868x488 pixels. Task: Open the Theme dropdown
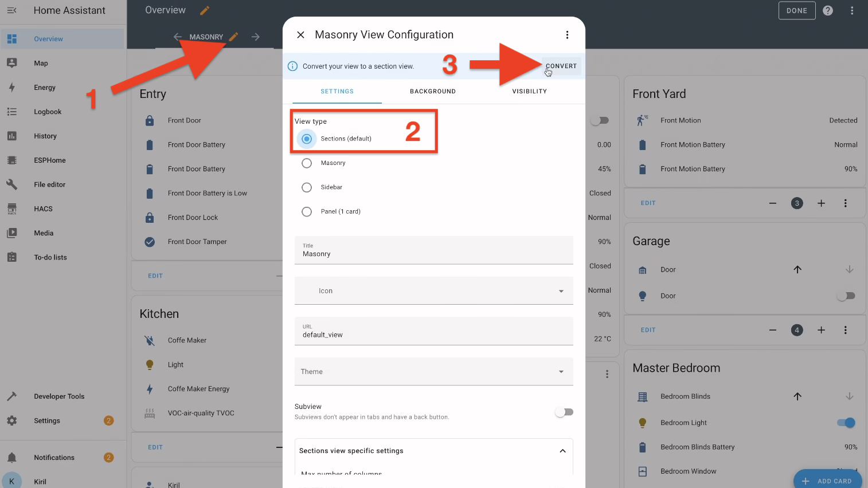pos(434,372)
